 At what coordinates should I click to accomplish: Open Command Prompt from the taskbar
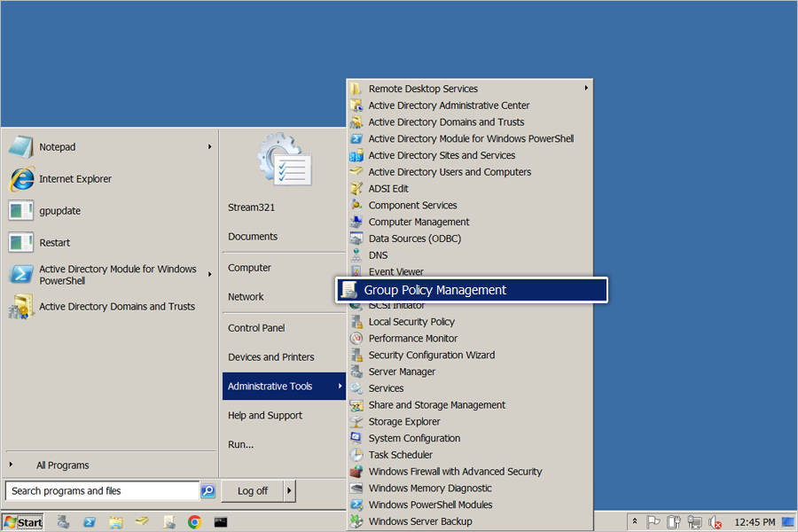(x=221, y=522)
